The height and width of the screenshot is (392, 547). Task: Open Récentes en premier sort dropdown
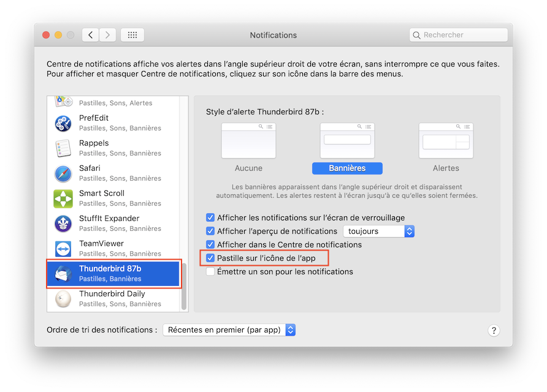click(229, 330)
